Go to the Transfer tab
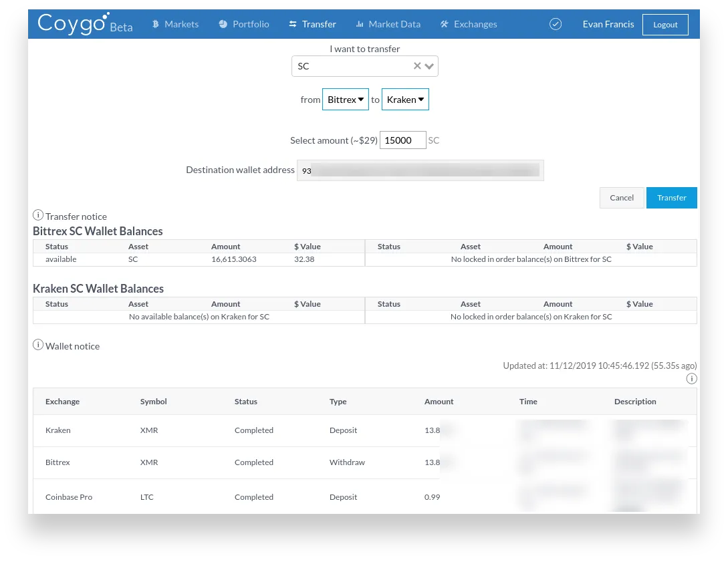Viewport: 728px width, 568px height. point(312,24)
